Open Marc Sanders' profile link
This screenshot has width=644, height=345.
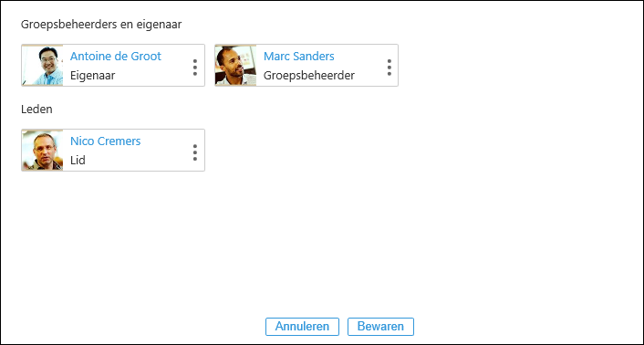[x=299, y=57]
